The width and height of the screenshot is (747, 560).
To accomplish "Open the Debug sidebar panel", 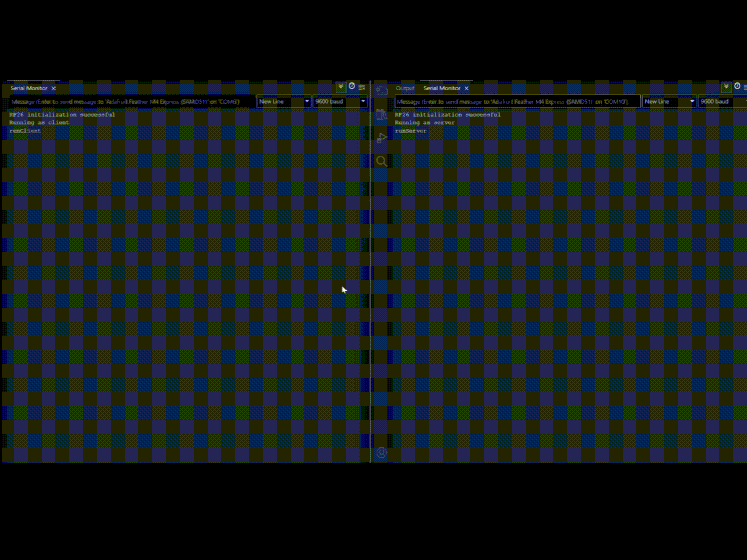I will click(x=382, y=138).
